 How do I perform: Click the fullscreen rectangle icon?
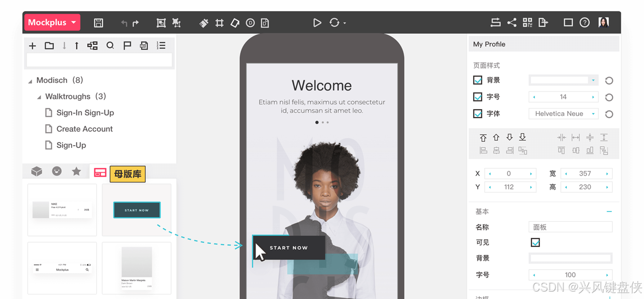(569, 23)
